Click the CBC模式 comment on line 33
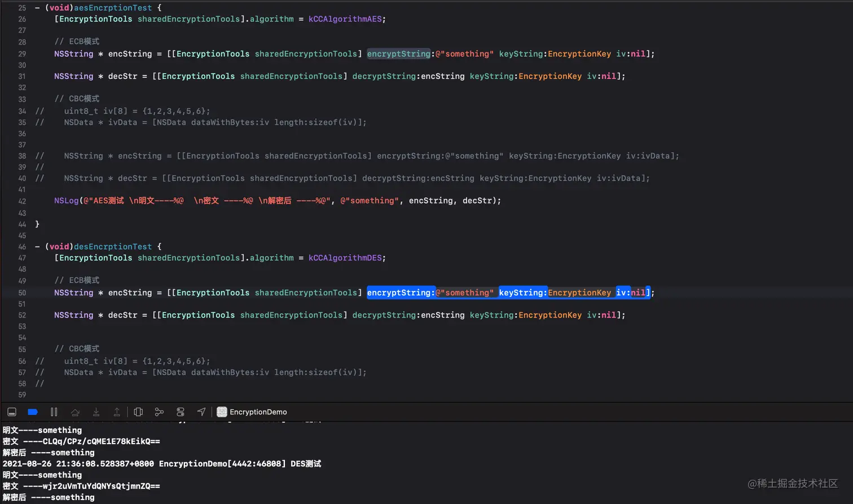Viewport: 853px width, 504px height. pos(77,99)
